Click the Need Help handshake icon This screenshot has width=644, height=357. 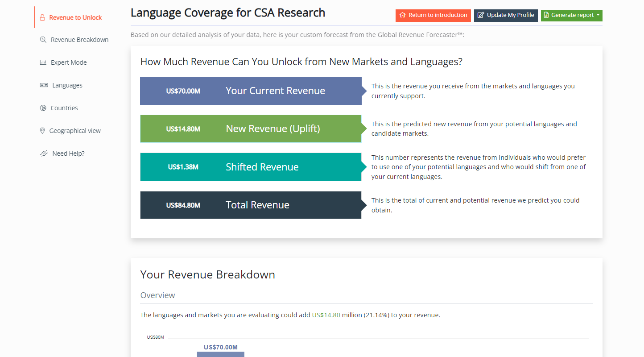(44, 154)
